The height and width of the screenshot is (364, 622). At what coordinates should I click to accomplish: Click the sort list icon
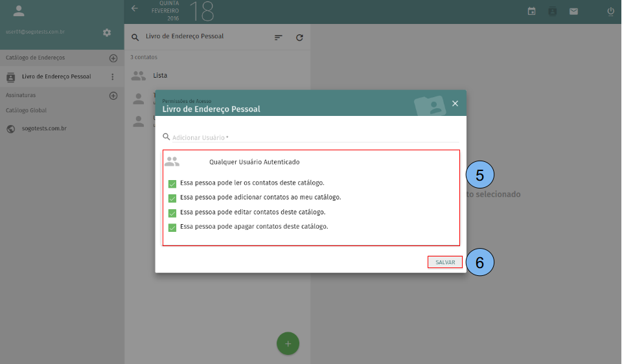[x=279, y=38]
